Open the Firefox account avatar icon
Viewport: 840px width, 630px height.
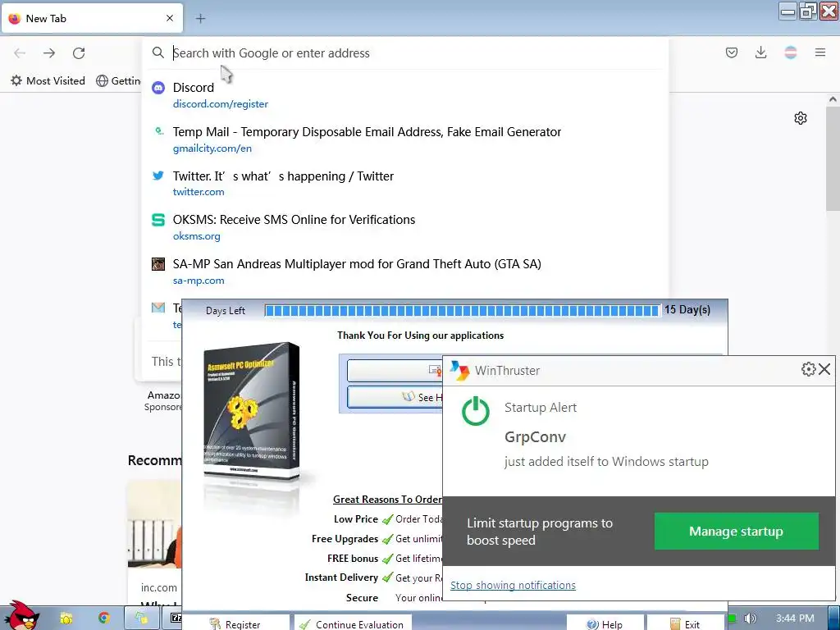click(x=790, y=52)
